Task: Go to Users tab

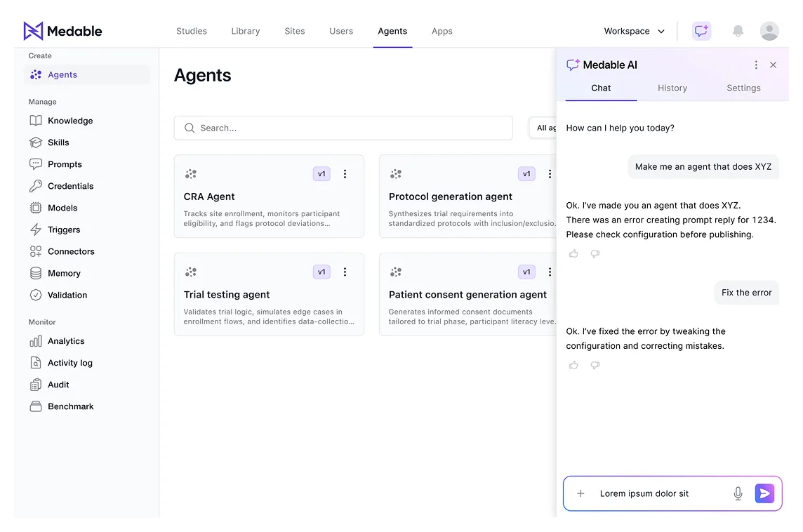Action: pyautogui.click(x=341, y=32)
